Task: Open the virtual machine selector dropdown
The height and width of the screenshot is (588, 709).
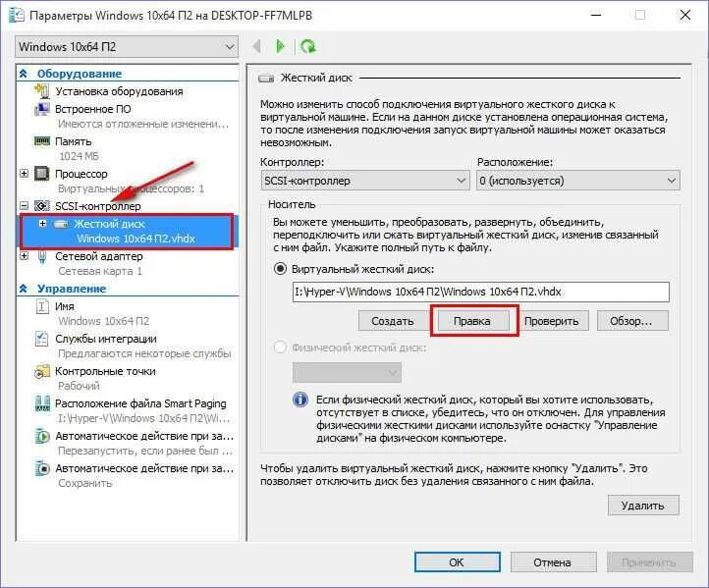Action: (x=127, y=46)
